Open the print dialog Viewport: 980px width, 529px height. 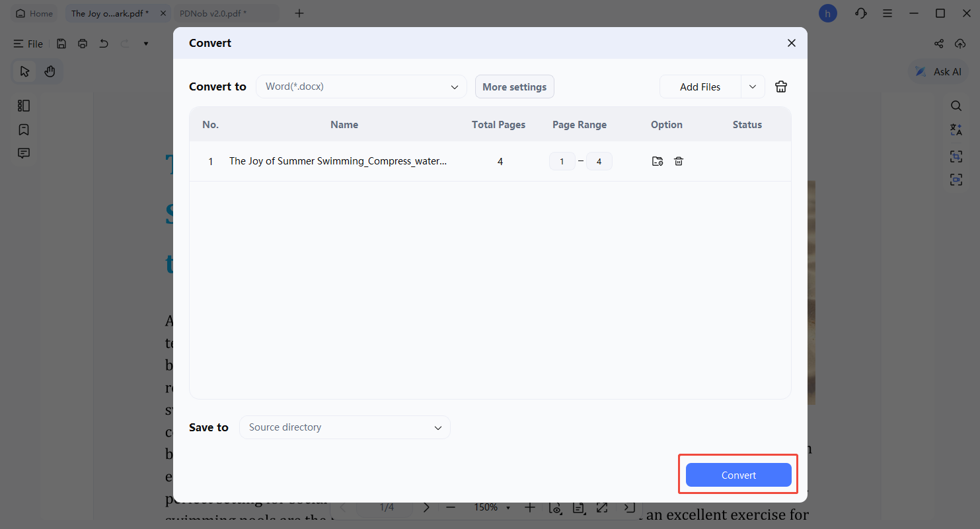click(82, 43)
